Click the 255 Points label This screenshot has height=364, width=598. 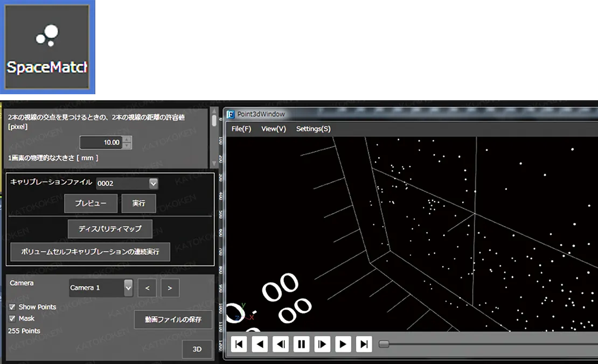click(24, 331)
